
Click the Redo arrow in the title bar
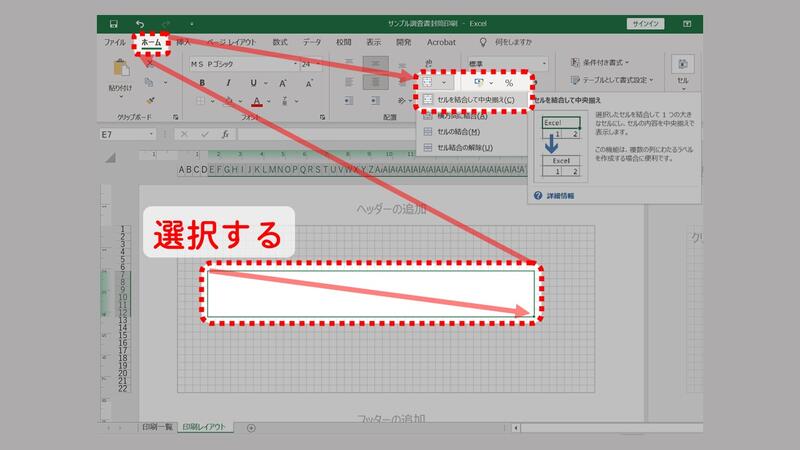click(x=166, y=24)
